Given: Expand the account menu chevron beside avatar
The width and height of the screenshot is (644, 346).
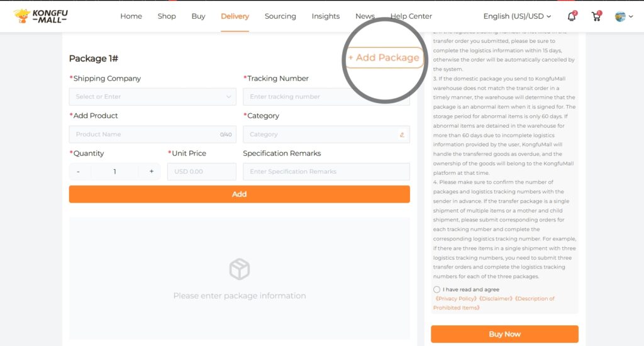Looking at the screenshot, I should click(631, 17).
